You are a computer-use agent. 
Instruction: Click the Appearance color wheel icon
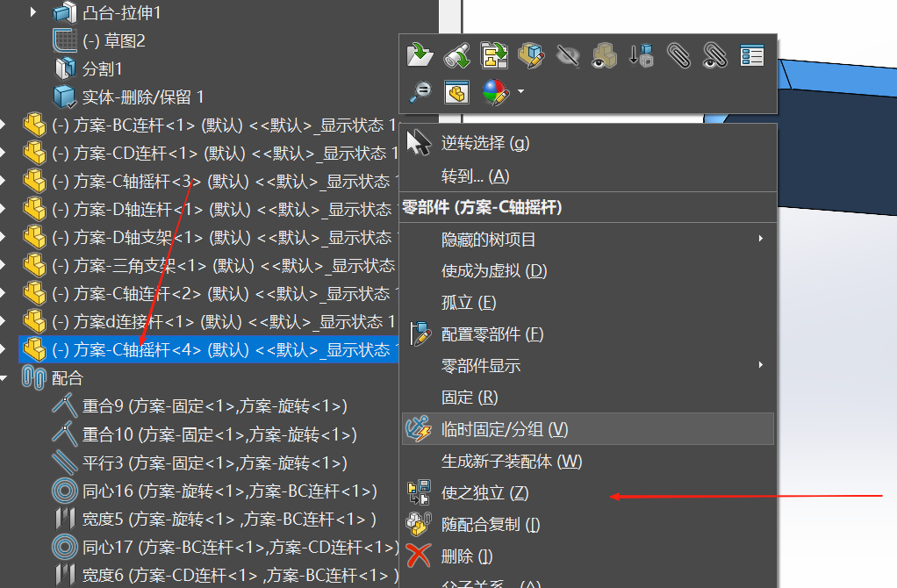pos(494,90)
